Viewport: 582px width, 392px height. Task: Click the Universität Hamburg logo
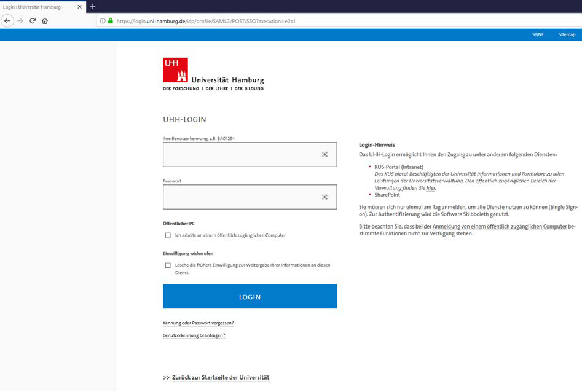[x=213, y=74]
